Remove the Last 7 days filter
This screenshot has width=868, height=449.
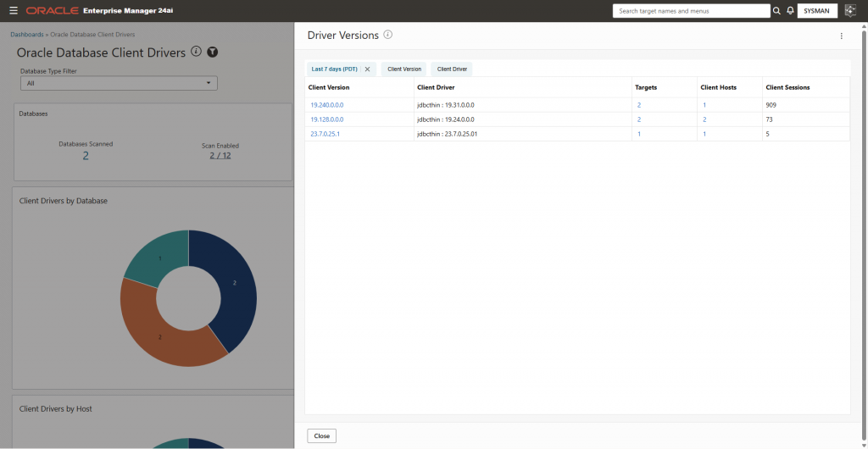click(367, 69)
